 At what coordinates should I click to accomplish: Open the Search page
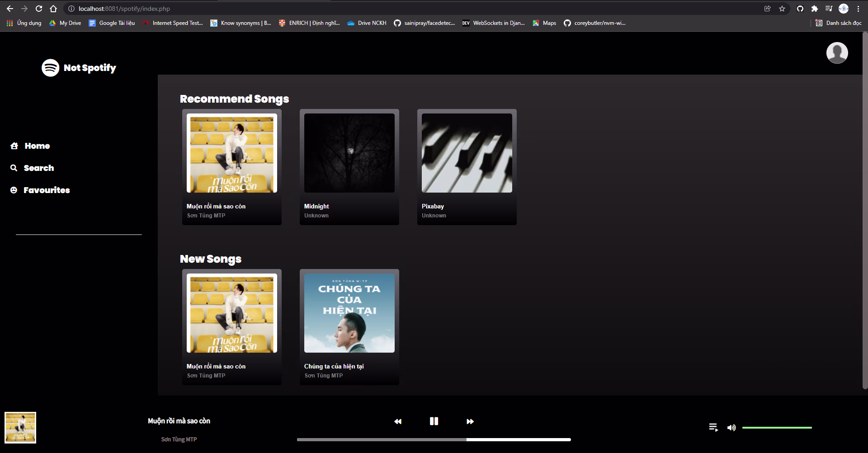point(39,168)
